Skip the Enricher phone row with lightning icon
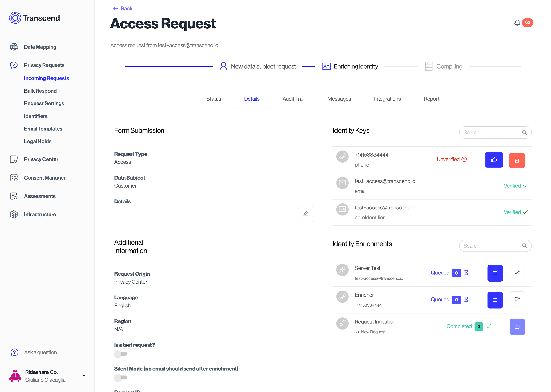551x392 pixels. (517, 299)
